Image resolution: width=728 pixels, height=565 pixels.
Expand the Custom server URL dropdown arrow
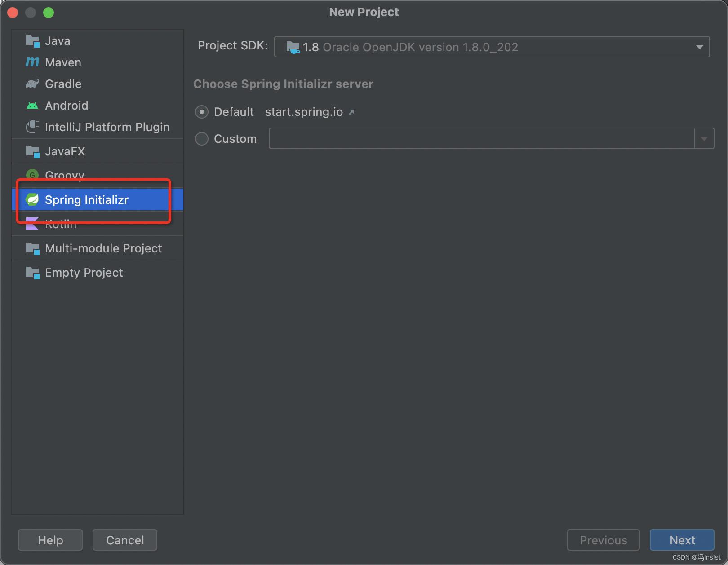pos(704,139)
